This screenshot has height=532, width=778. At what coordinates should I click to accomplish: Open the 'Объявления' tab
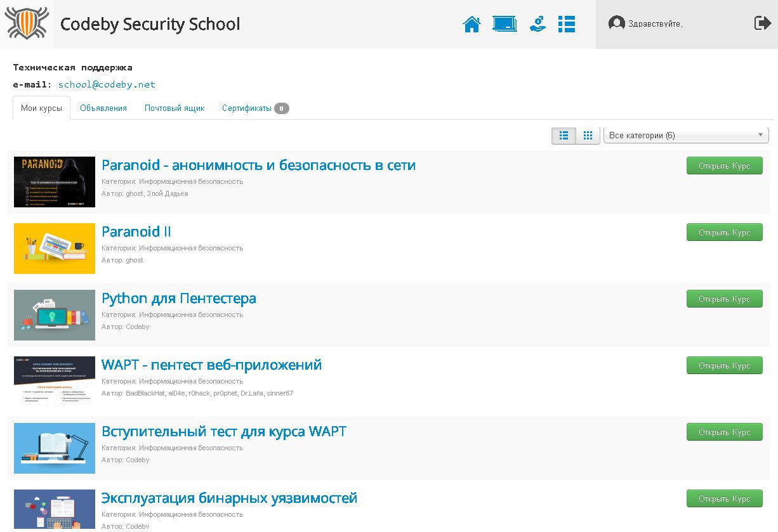click(103, 108)
